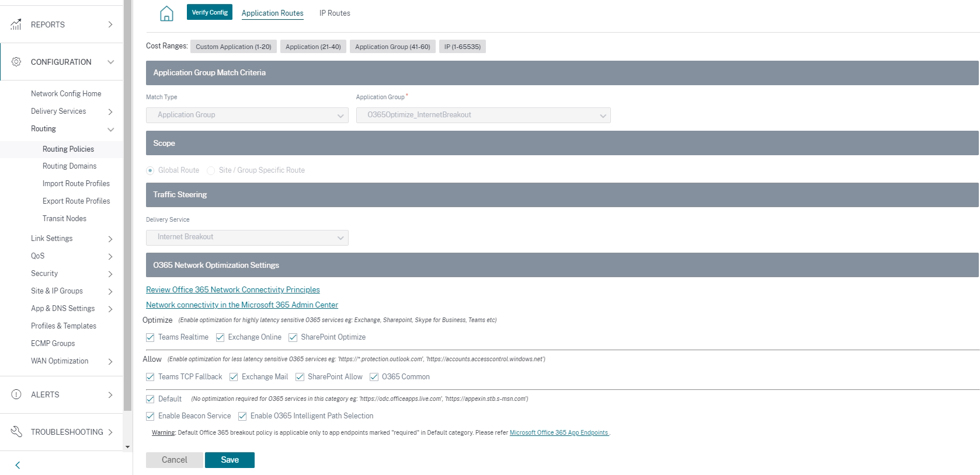The image size is (980, 475).
Task: Click the Configuration gear icon
Action: coord(16,62)
